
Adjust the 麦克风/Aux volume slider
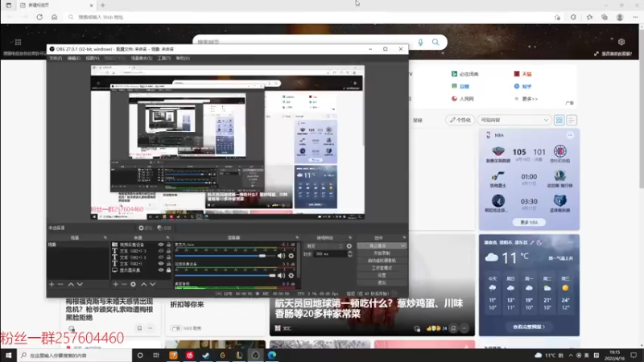tap(226, 256)
